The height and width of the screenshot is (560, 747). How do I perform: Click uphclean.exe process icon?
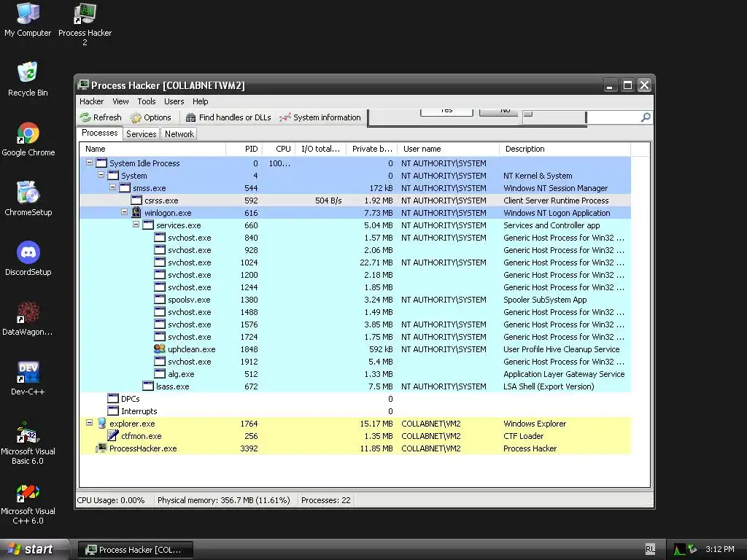click(160, 349)
